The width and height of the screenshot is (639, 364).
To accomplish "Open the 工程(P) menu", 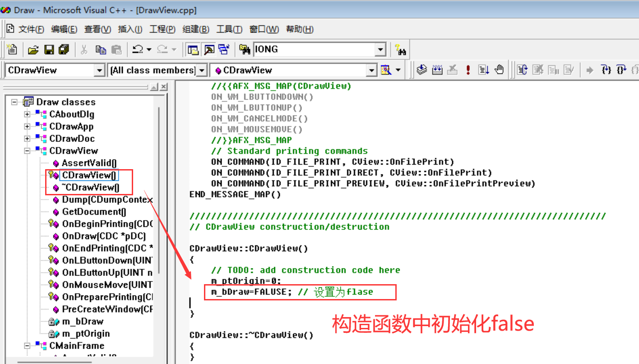I will pyautogui.click(x=162, y=29).
